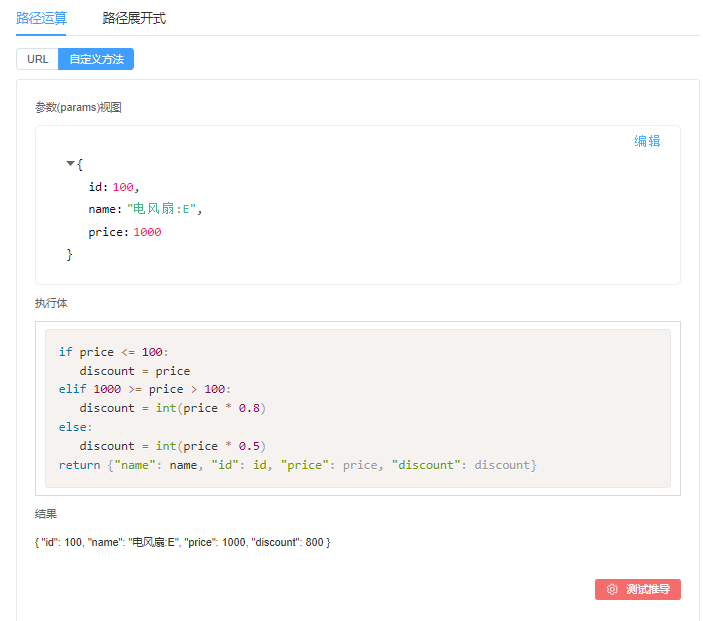Select the id value 100
Image resolution: width=703 pixels, height=621 pixels.
[x=123, y=187]
